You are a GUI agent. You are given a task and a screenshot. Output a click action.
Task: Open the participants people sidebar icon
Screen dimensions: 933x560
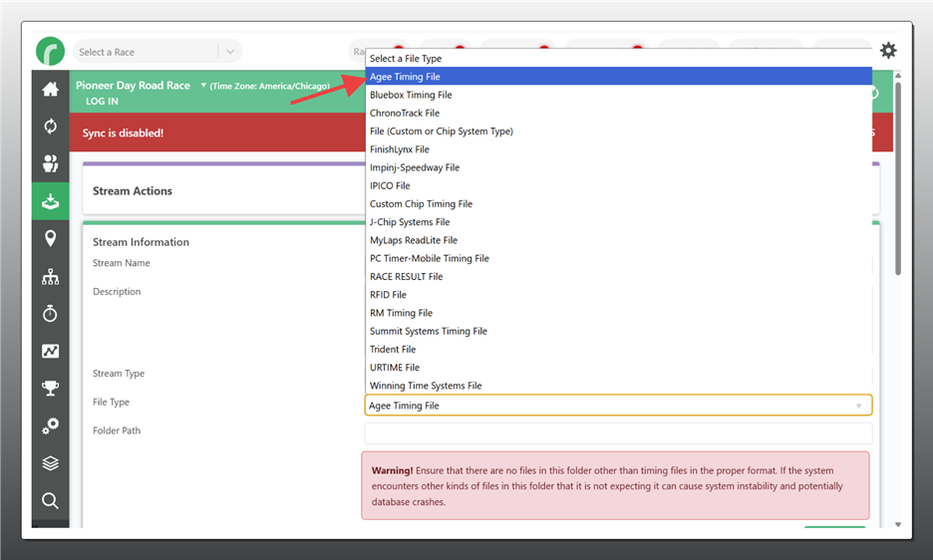point(51,163)
